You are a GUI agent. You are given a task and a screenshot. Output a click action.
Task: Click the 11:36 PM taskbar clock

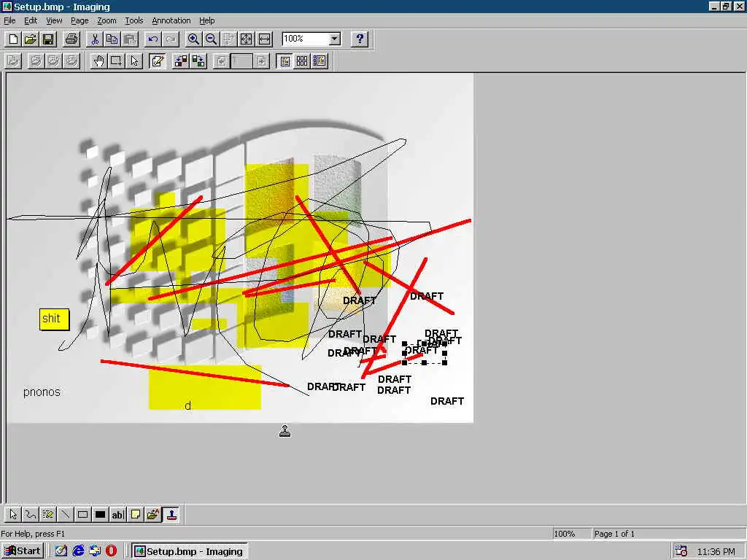(716, 551)
